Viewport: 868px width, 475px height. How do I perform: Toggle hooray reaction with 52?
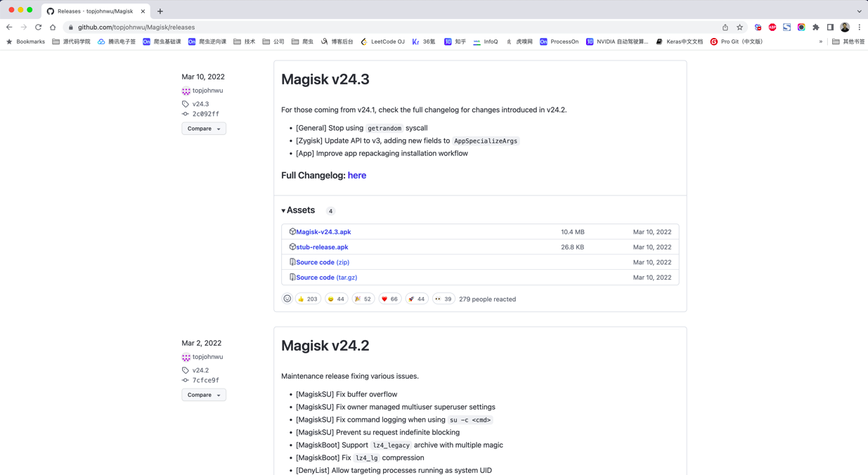coord(363,299)
